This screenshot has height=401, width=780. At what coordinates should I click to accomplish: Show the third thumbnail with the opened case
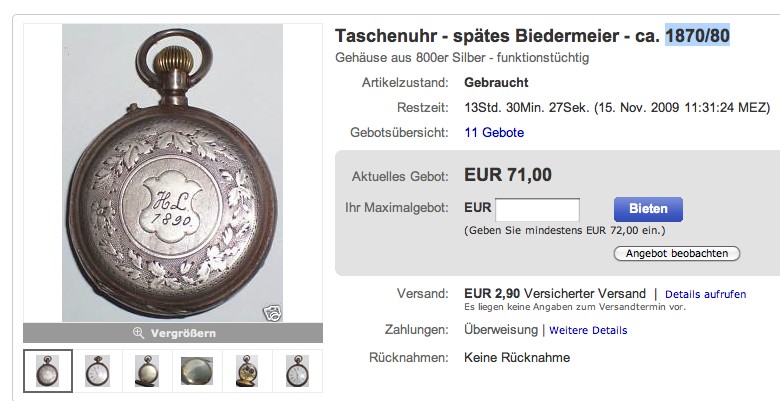pos(147,371)
